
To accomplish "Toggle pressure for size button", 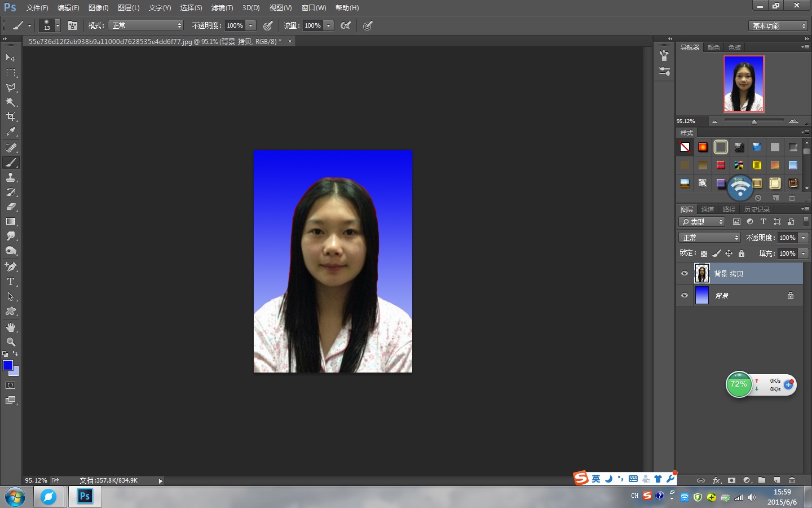I will pyautogui.click(x=368, y=25).
